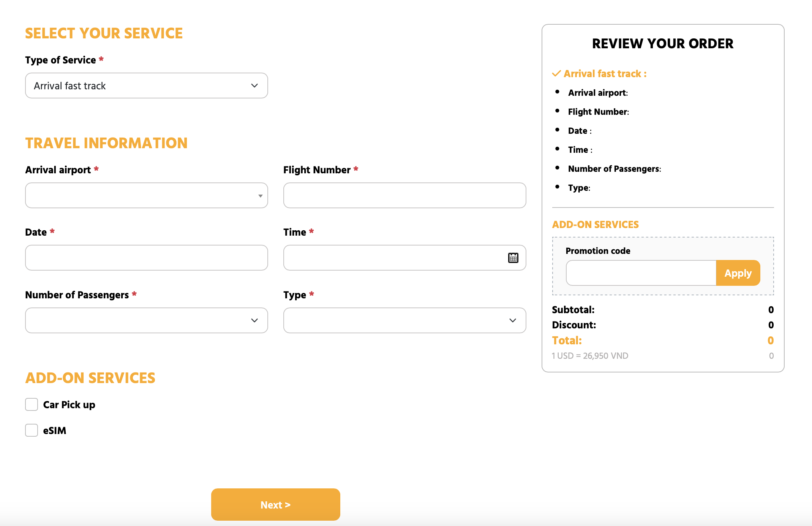Click chevron arrow in Type of Service
Image resolution: width=812 pixels, height=526 pixels.
tap(254, 86)
